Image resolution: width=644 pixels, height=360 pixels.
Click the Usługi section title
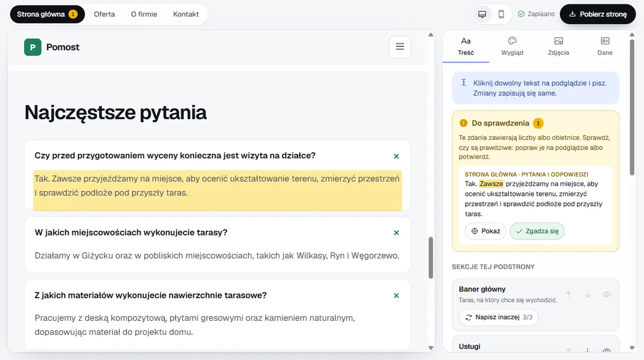pyautogui.click(x=470, y=347)
